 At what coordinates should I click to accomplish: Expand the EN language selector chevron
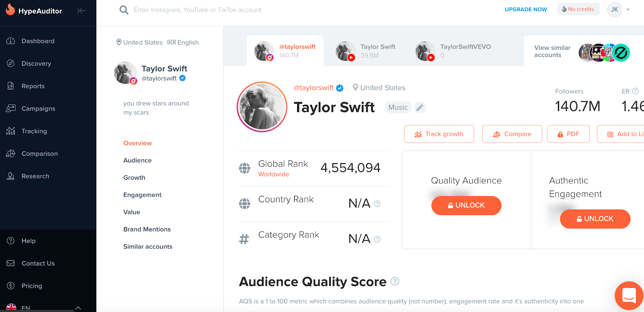[x=78, y=308]
